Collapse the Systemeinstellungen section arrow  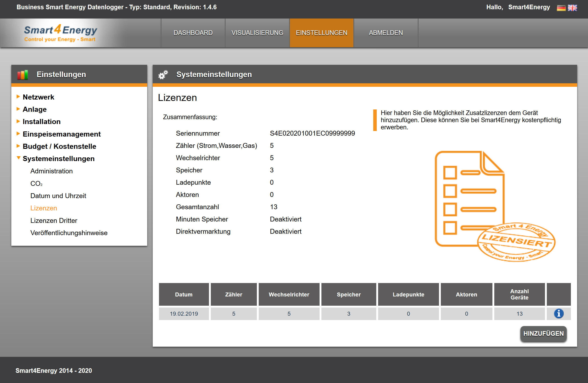point(18,158)
